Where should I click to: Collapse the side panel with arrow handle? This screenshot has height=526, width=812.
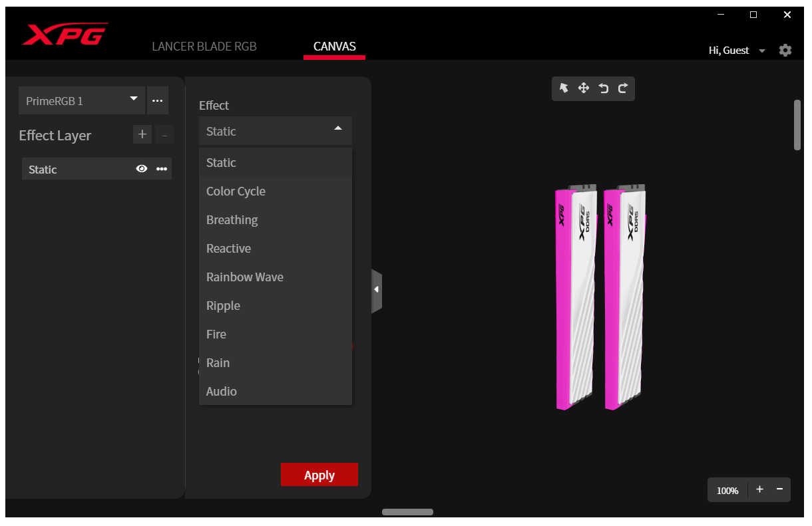tap(377, 290)
